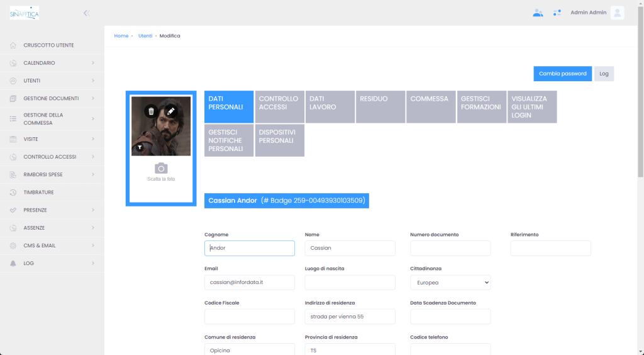The height and width of the screenshot is (355, 644).
Task: Open the Dati Lavoro tab
Action: coord(330,106)
